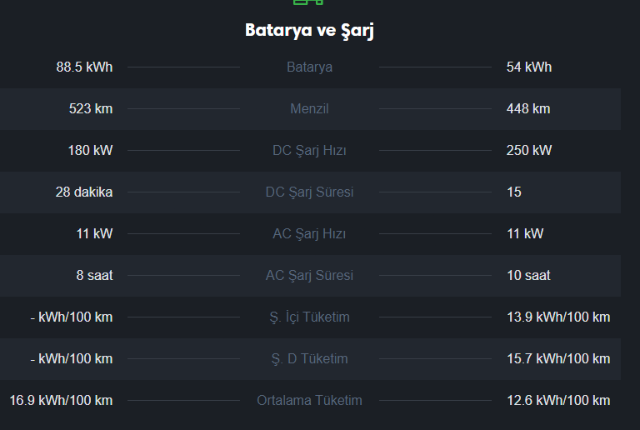The image size is (640, 430).
Task: Click the 28 dakika charging time value
Action: pyautogui.click(x=84, y=192)
